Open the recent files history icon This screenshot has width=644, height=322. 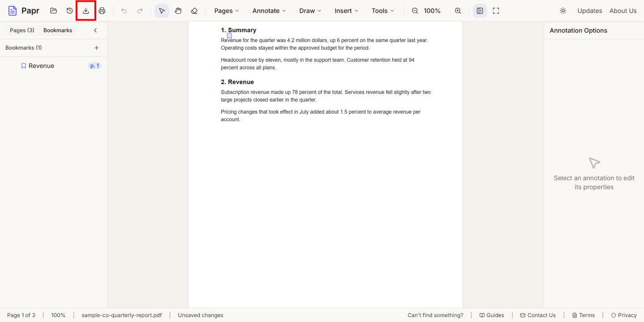(70, 11)
